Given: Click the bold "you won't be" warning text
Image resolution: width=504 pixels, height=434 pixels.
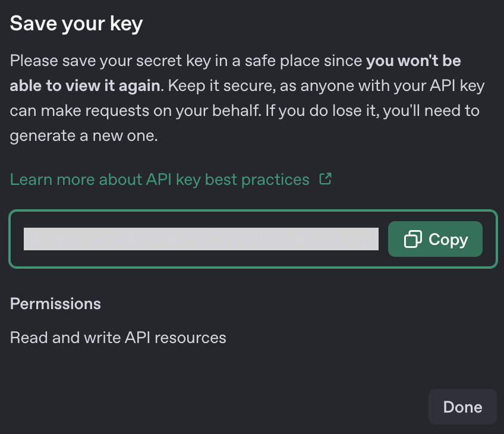Looking at the screenshot, I should point(414,61).
